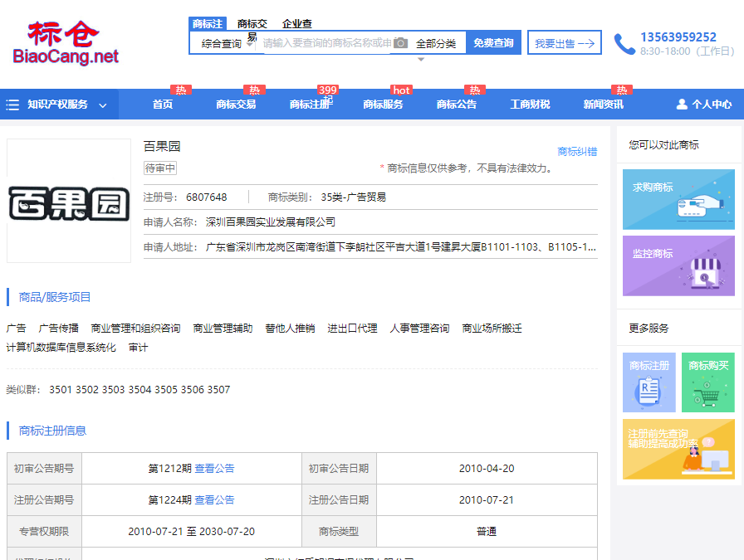Click the 商标注册信息 section heading
This screenshot has width=744, height=560.
(52, 431)
